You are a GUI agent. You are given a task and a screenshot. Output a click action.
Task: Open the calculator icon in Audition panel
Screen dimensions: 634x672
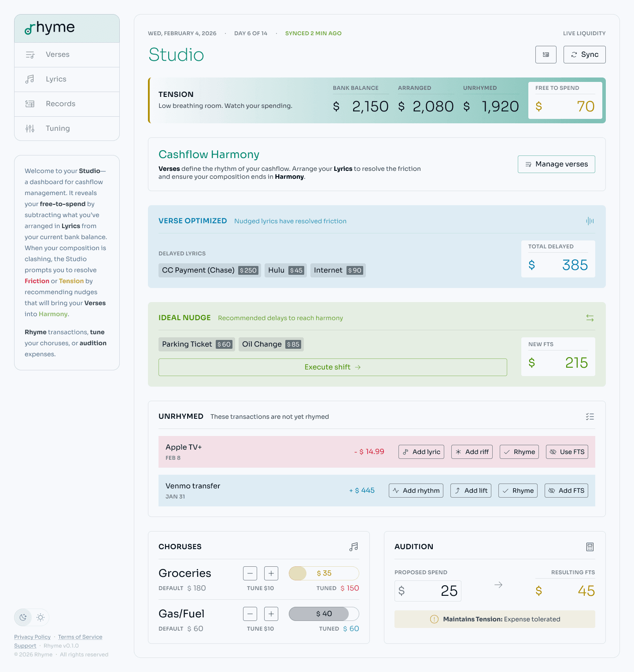pyautogui.click(x=590, y=547)
